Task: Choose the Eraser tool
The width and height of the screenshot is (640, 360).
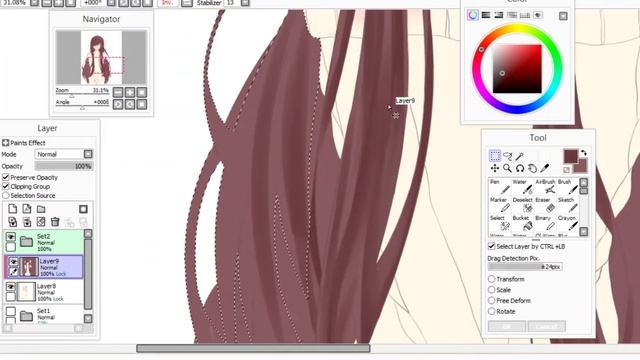Action: click(545, 205)
